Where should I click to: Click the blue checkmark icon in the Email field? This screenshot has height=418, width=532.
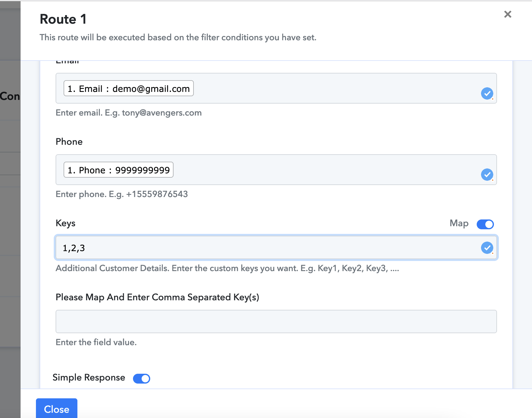tap(487, 93)
